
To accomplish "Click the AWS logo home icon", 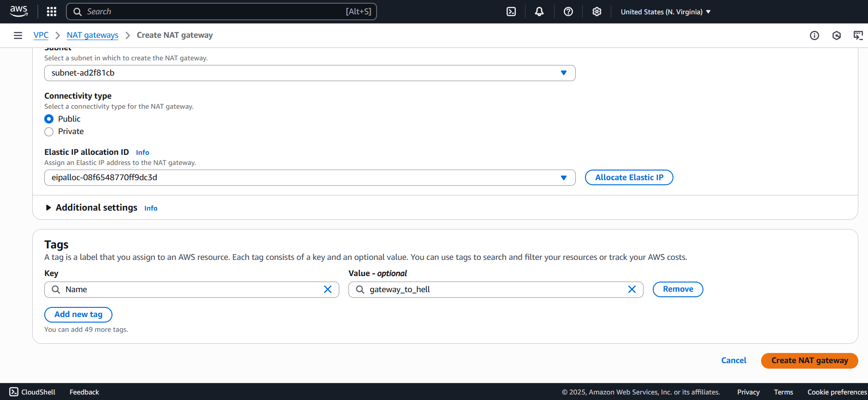I will click(19, 12).
